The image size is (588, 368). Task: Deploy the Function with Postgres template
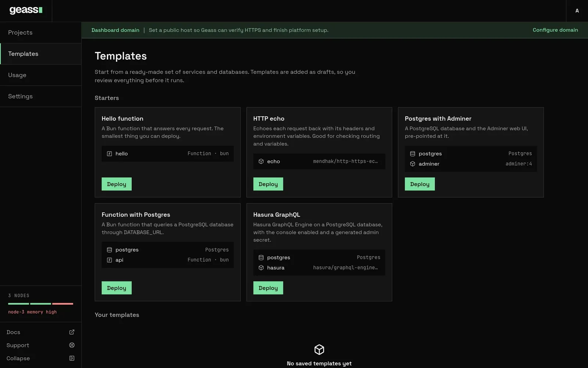click(x=116, y=288)
